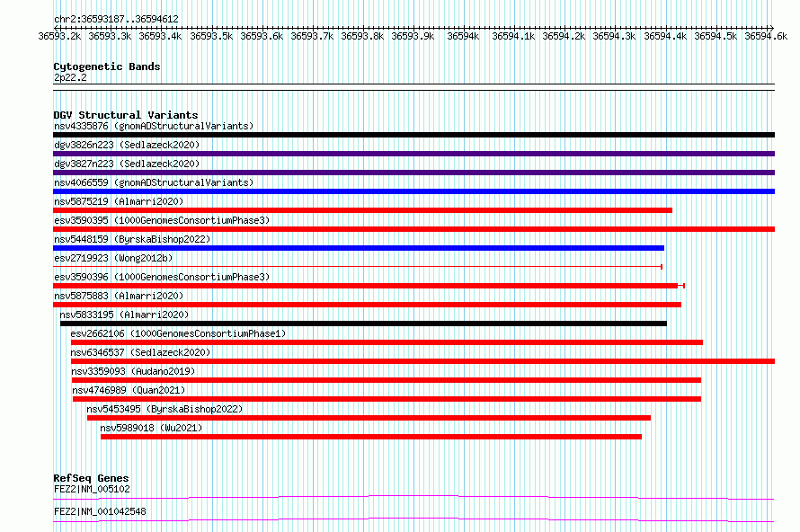800x532 pixels.
Task: Select the blue nsv5448159 variant bar
Action: 359,248
